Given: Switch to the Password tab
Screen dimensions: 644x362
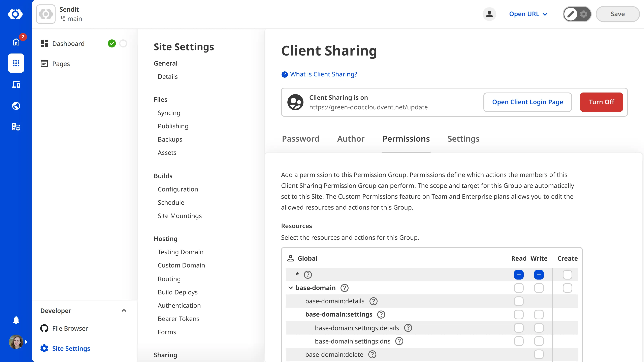Looking at the screenshot, I should [x=300, y=139].
